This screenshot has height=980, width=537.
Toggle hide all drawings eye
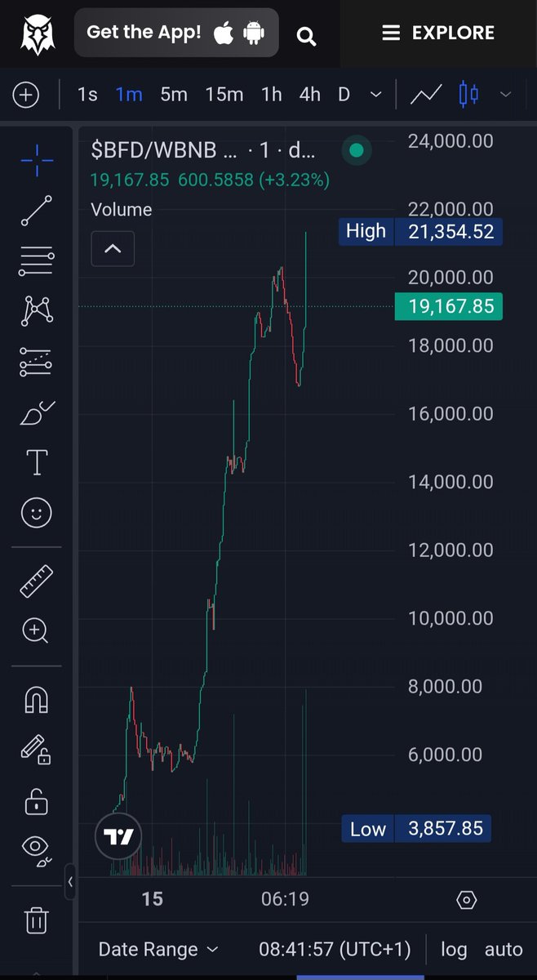(x=37, y=850)
